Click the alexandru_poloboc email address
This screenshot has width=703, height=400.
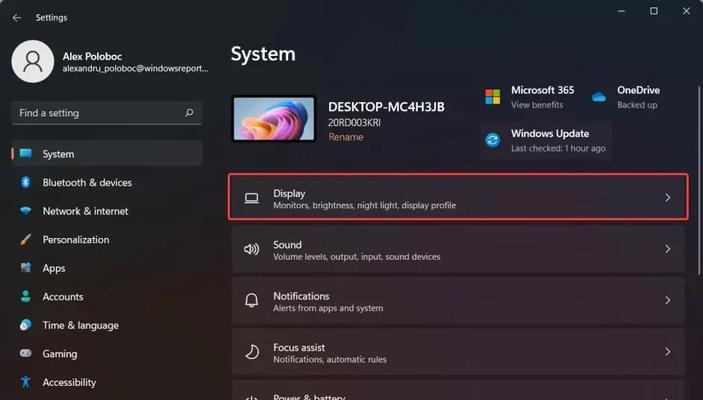135,69
